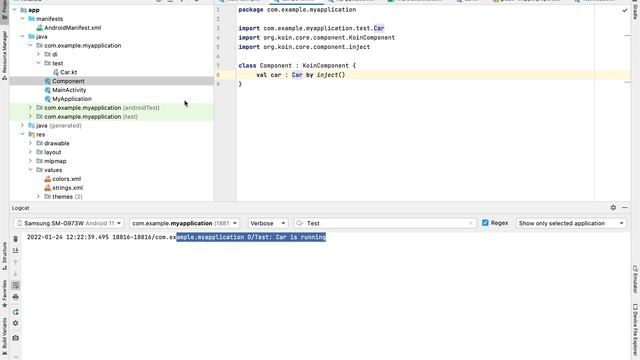Viewport: 640px width, 360px height.
Task: Open the Samsung SM-G973W device dropdown
Action: [69, 223]
